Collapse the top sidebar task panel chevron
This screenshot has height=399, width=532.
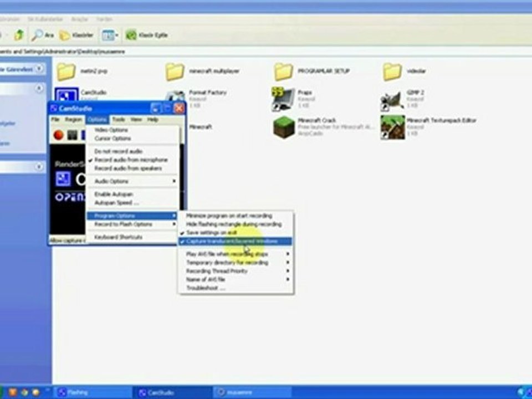(39, 69)
